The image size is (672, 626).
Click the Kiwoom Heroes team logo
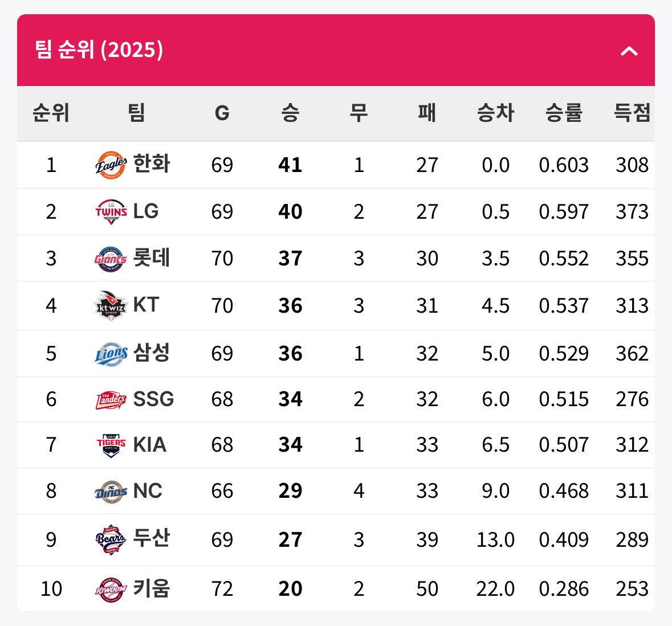point(111,589)
